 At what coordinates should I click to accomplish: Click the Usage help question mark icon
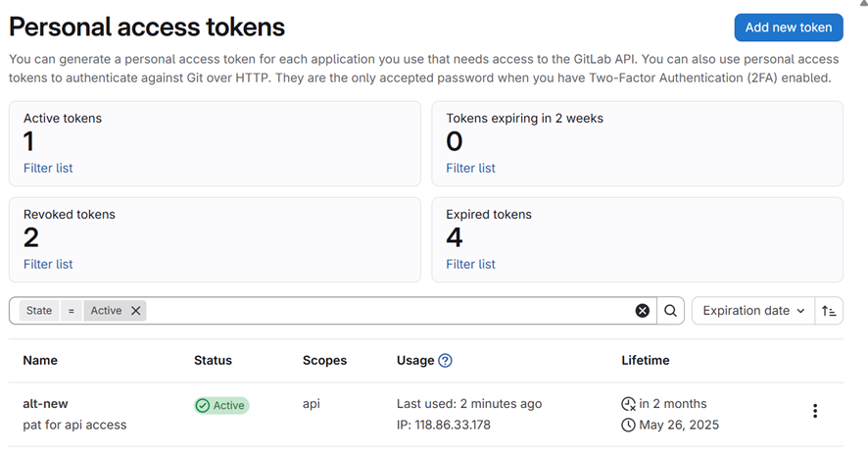pos(445,361)
